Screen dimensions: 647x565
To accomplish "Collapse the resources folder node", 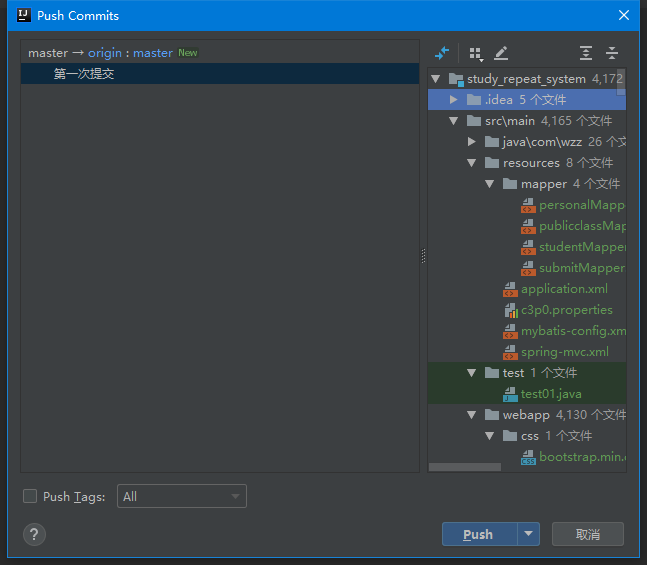I will coord(472,163).
